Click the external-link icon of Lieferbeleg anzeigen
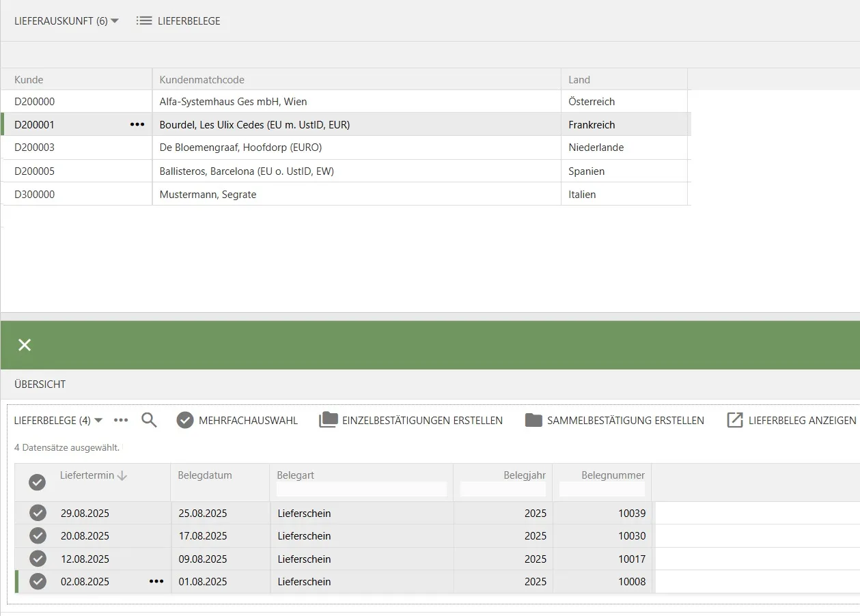 coord(734,420)
